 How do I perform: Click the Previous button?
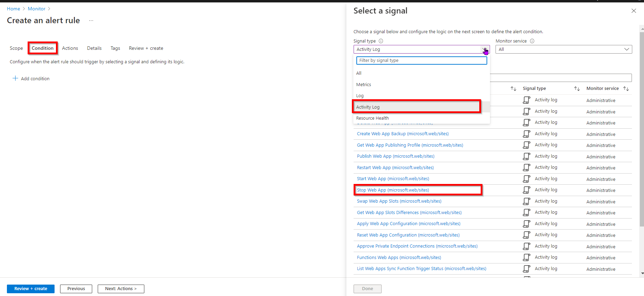pyautogui.click(x=76, y=289)
